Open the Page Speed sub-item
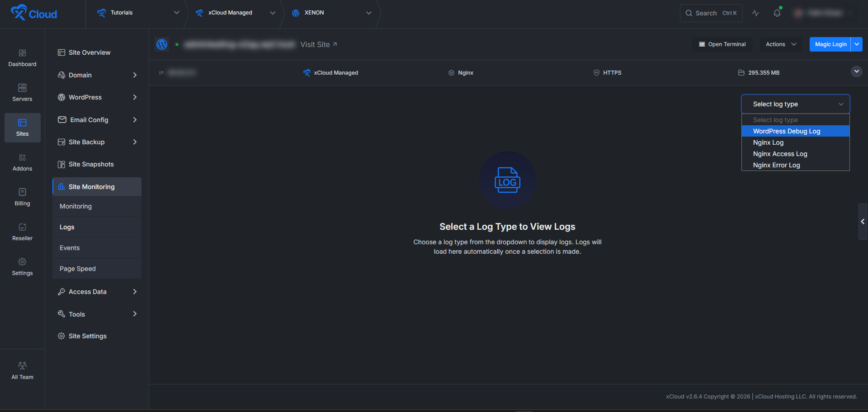868x412 pixels. point(97,269)
